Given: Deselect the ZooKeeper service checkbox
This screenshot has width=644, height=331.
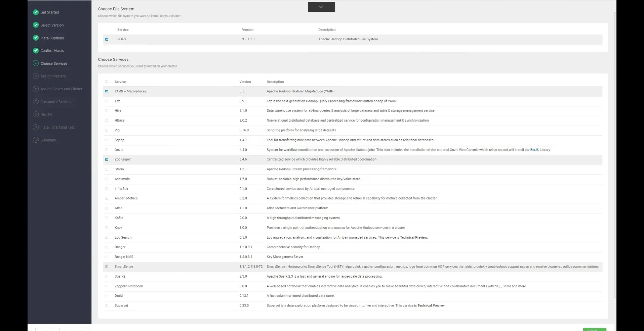Looking at the screenshot, I should (107, 160).
